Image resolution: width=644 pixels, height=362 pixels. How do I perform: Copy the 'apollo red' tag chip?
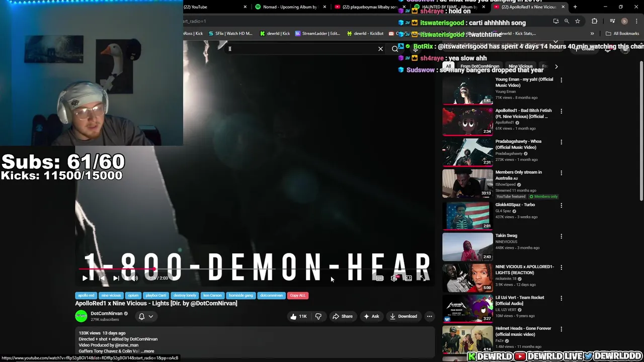pyautogui.click(x=86, y=295)
